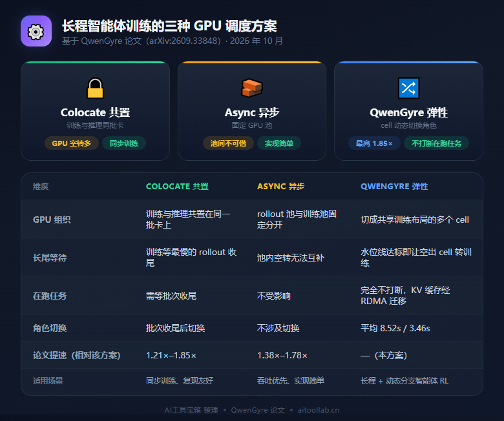Click the "cell 动态切换角色" subtitle
This screenshot has height=421, width=504.
point(408,125)
